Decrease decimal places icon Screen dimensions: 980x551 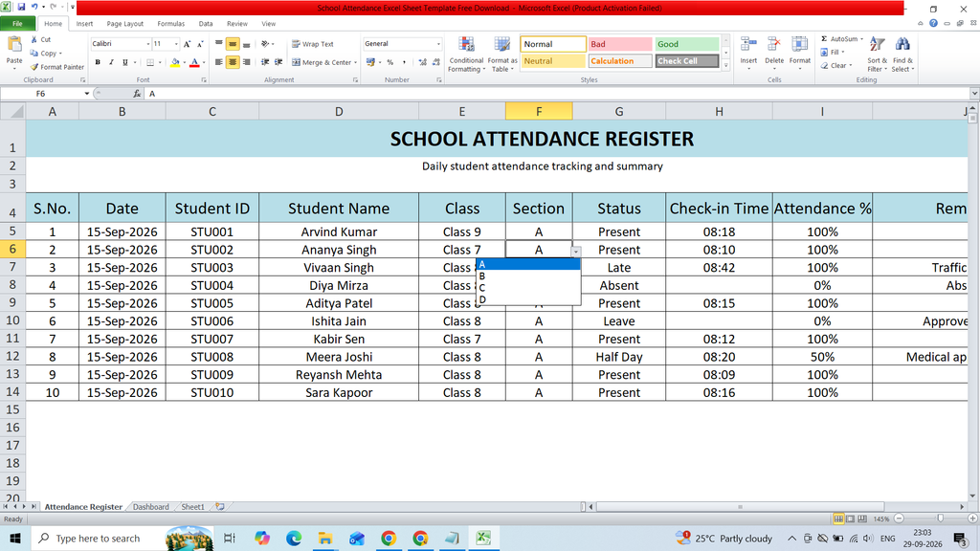[x=435, y=62]
